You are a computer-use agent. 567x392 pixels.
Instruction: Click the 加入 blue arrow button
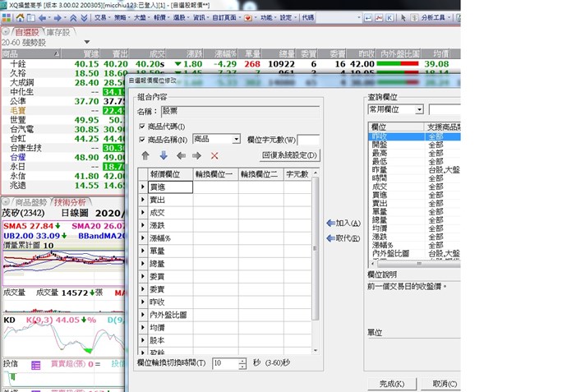click(343, 223)
